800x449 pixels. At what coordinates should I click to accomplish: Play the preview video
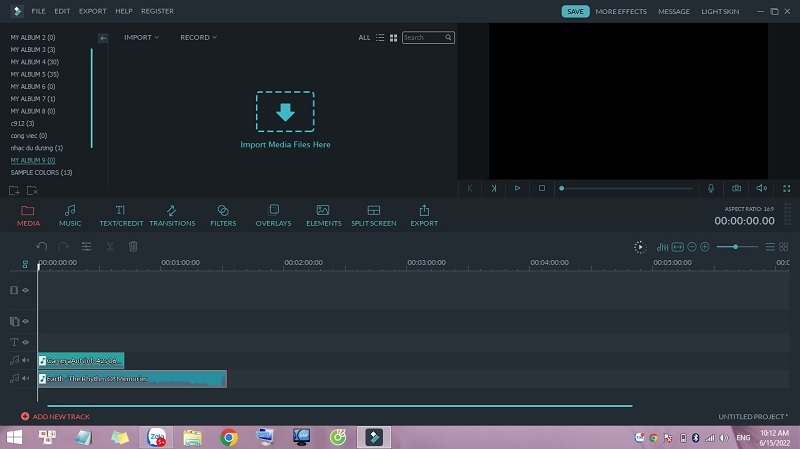tap(517, 188)
